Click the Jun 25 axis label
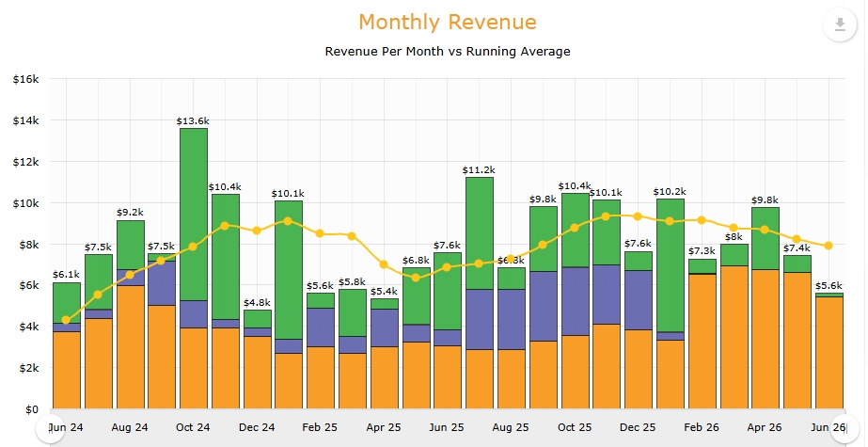The height and width of the screenshot is (447, 868). [x=448, y=427]
